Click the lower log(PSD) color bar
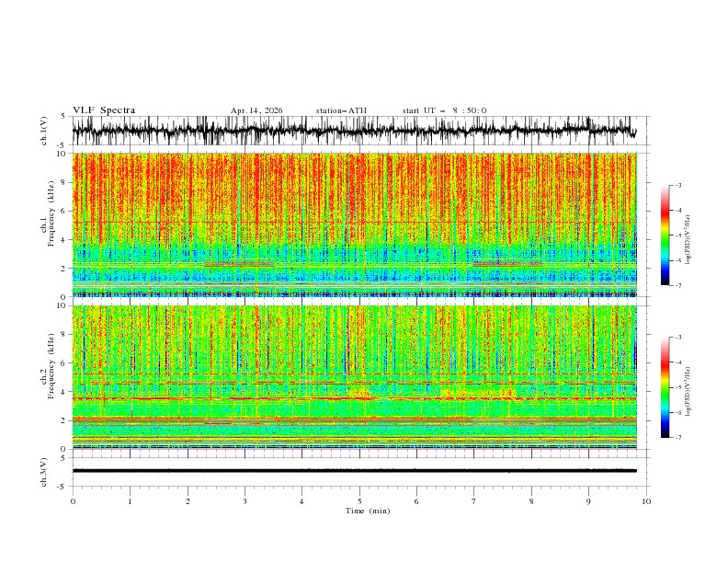The height and width of the screenshot is (563, 728). (x=665, y=387)
